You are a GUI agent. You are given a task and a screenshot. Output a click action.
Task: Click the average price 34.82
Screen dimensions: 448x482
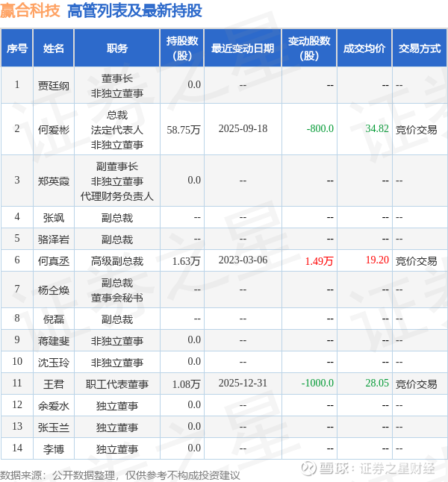tap(377, 128)
